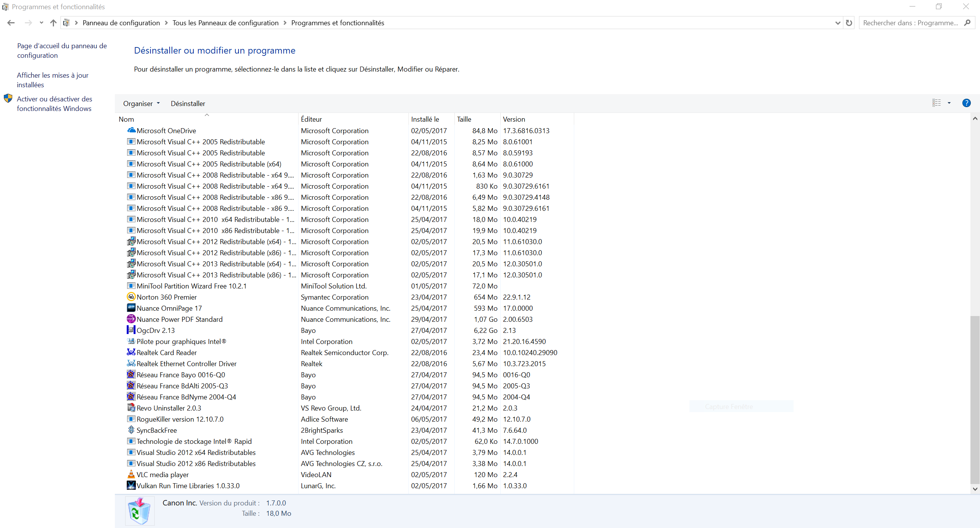
Task: Open Activer ou désactiver des fonctionnalités Windows
Action: 54,104
